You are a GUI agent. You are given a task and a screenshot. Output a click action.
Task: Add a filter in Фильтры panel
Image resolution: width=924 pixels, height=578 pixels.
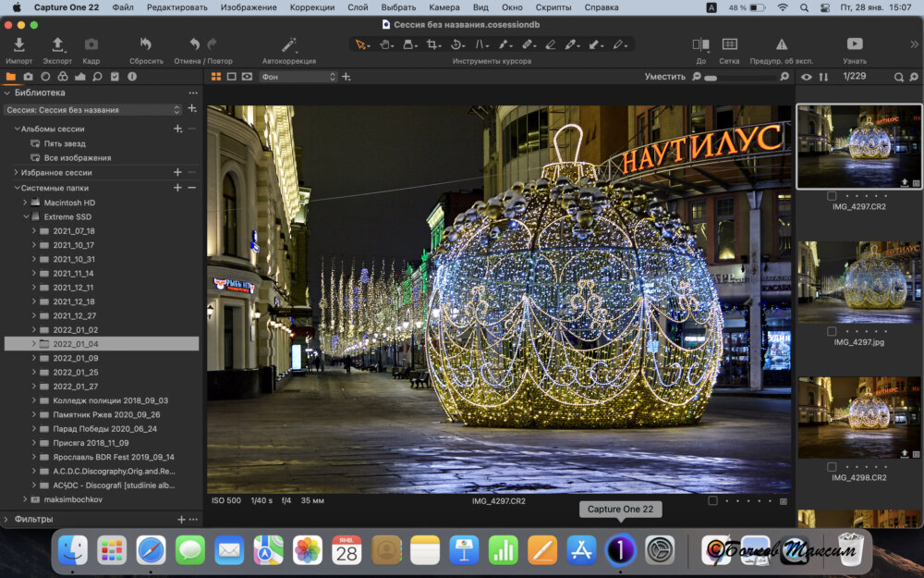pos(181,519)
